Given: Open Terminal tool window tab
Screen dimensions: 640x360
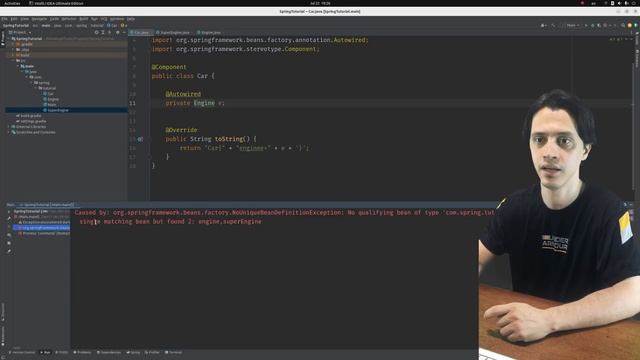Looking at the screenshot, I should 173,352.
